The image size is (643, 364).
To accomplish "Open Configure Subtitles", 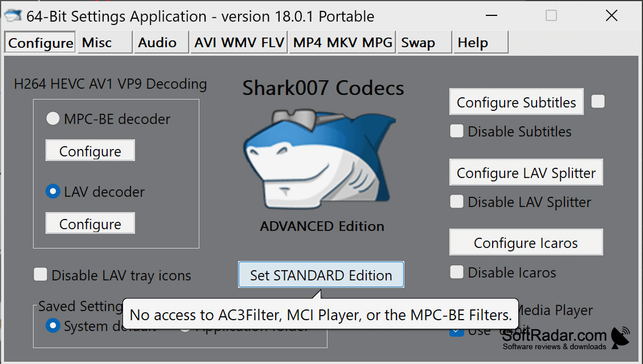I will [x=517, y=102].
